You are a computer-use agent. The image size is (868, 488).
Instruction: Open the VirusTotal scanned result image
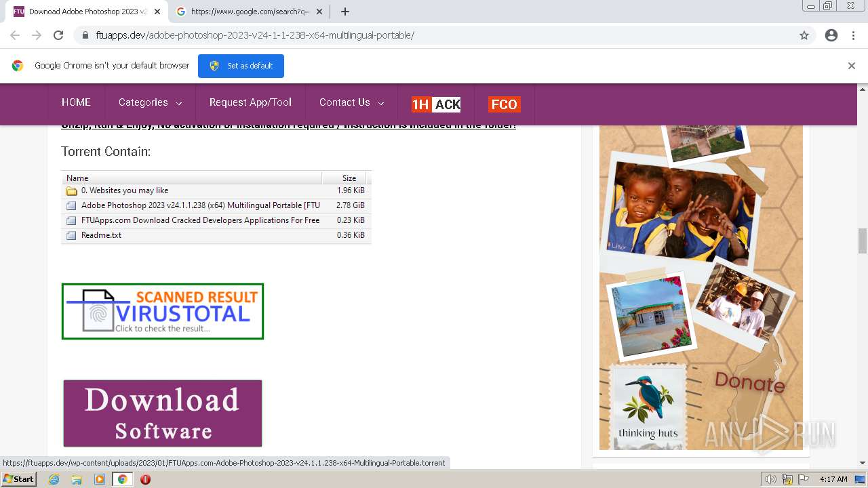pos(163,311)
